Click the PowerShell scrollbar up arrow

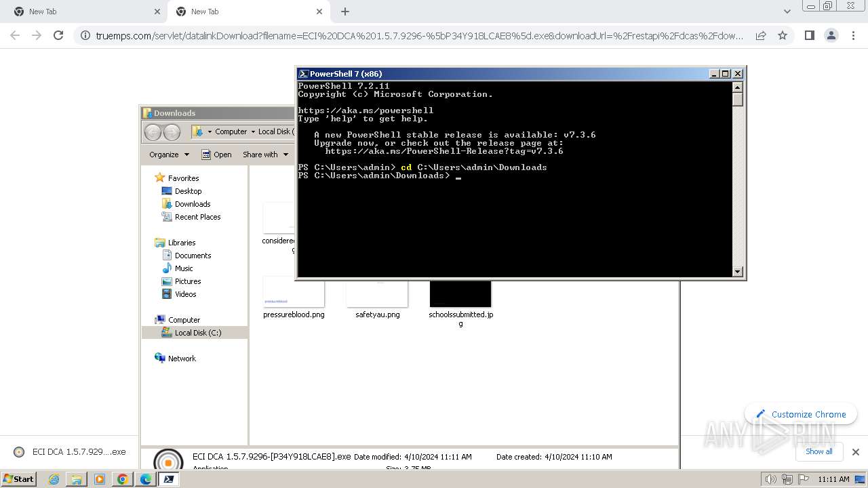coord(738,87)
